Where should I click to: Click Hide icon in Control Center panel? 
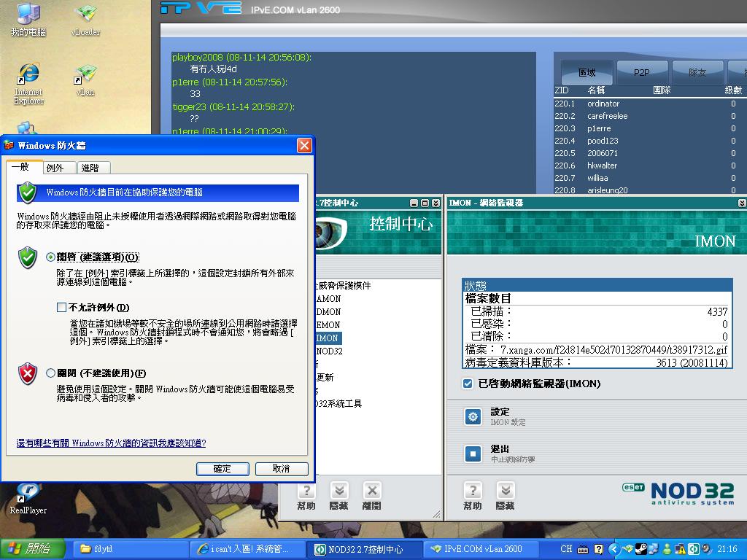click(339, 491)
